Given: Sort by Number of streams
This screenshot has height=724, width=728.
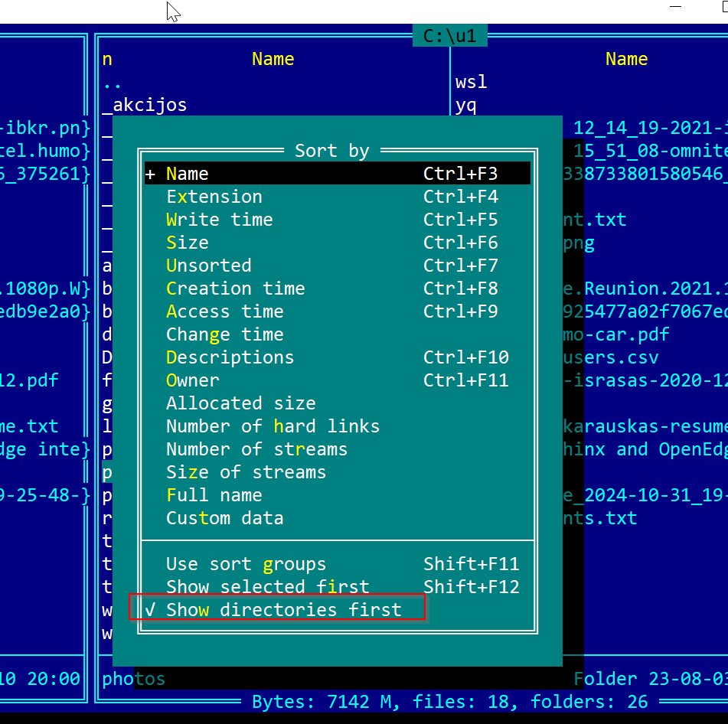Looking at the screenshot, I should click(256, 449).
